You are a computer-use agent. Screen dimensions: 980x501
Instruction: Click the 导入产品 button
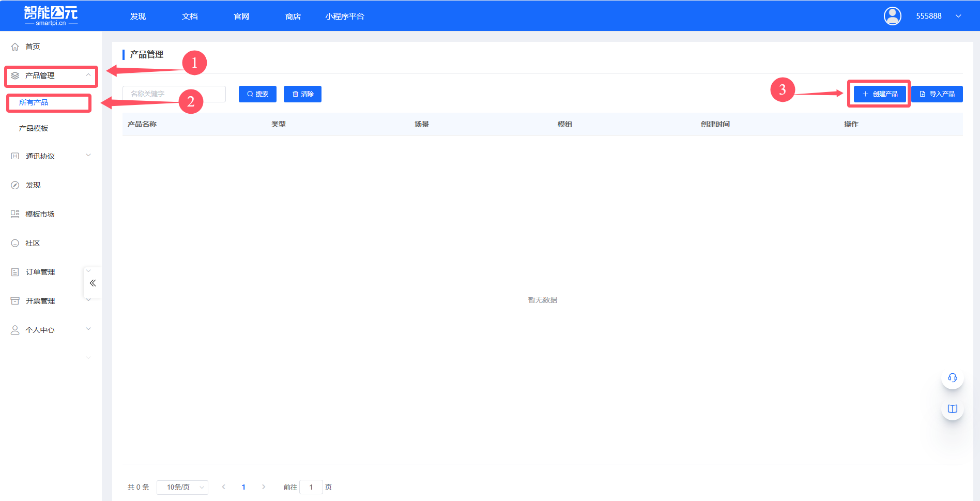(x=937, y=94)
